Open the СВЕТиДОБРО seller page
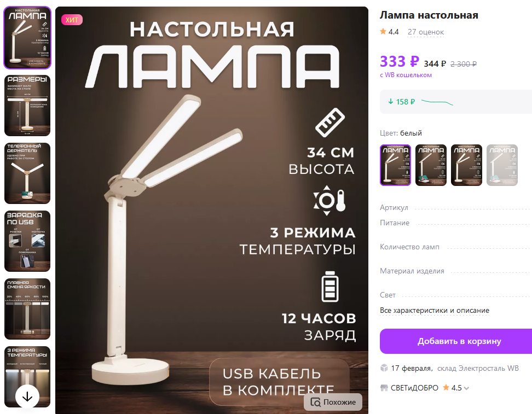Screen dimensions: 532x414 (414, 388)
